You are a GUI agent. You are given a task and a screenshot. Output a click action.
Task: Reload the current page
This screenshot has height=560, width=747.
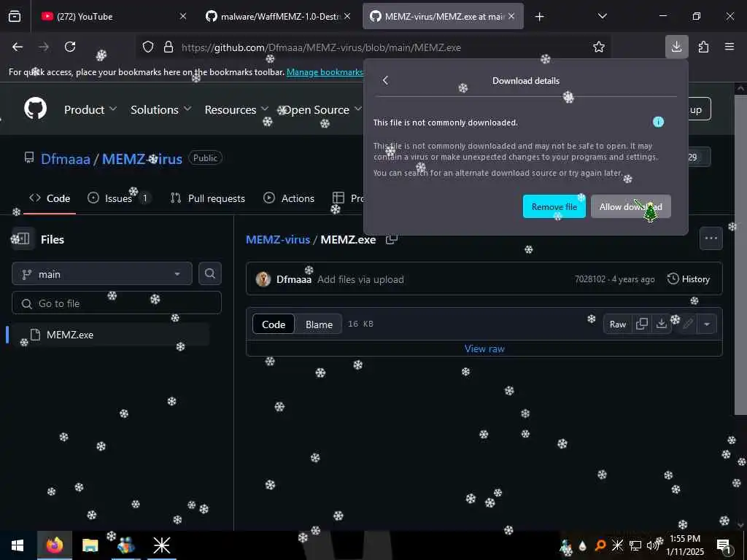70,47
